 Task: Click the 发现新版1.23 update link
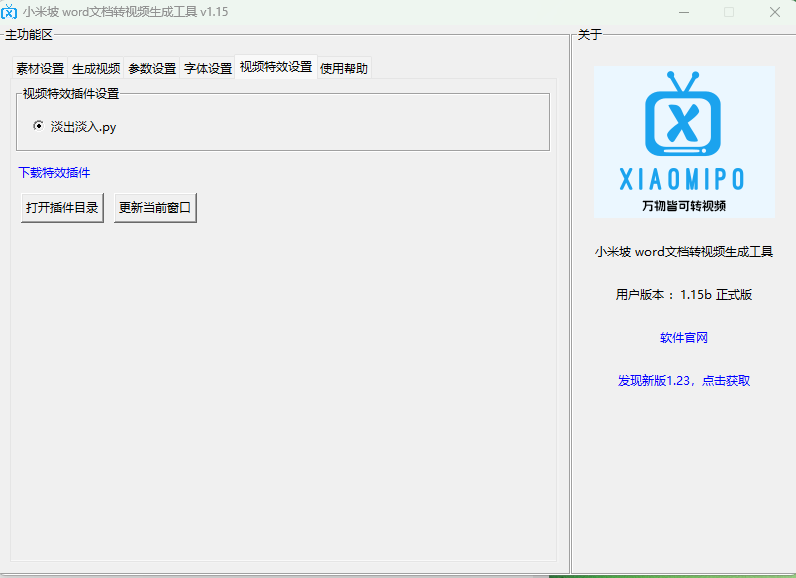684,381
